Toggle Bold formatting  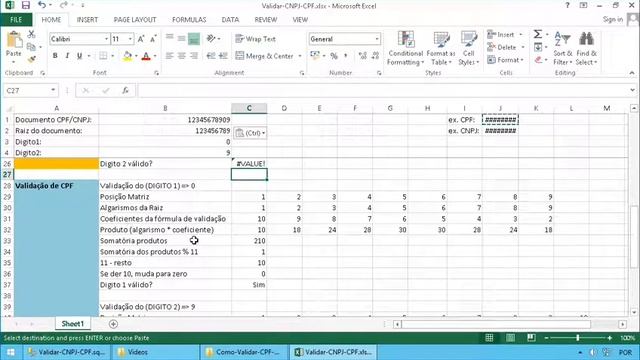(55, 56)
